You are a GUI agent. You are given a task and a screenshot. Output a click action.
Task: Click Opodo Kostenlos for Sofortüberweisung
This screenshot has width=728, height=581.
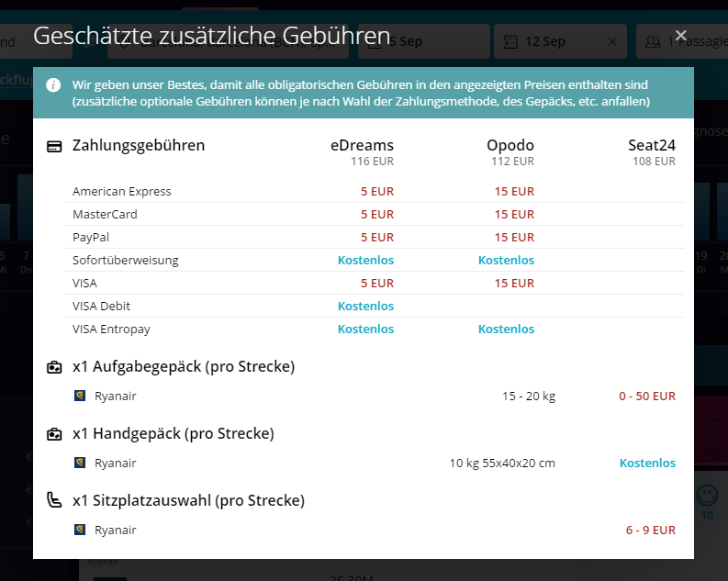point(506,260)
